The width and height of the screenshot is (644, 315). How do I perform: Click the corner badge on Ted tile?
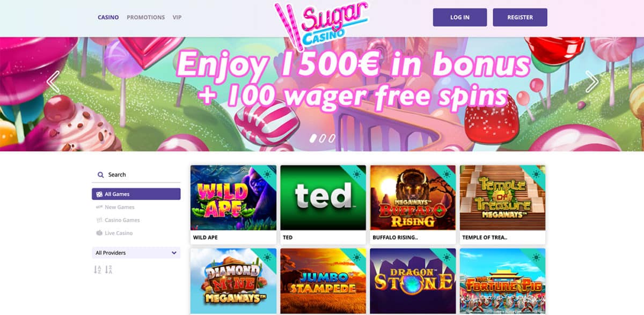click(x=357, y=174)
